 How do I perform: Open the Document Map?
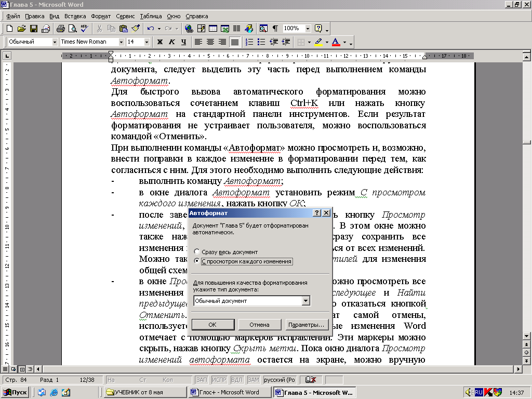(263, 29)
